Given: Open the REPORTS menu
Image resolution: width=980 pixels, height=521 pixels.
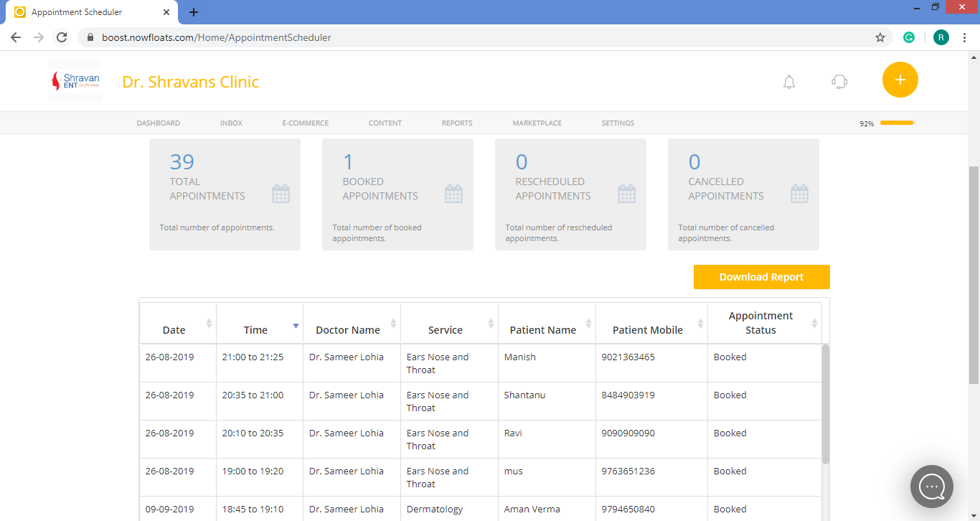Looking at the screenshot, I should click(x=457, y=123).
